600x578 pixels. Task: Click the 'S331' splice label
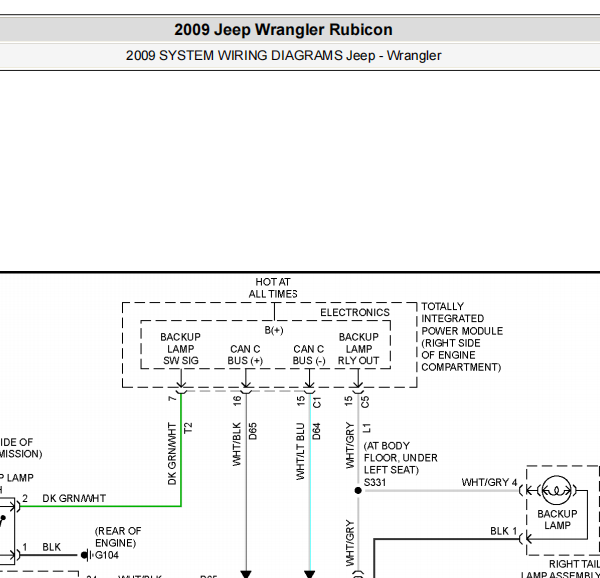coord(375,483)
